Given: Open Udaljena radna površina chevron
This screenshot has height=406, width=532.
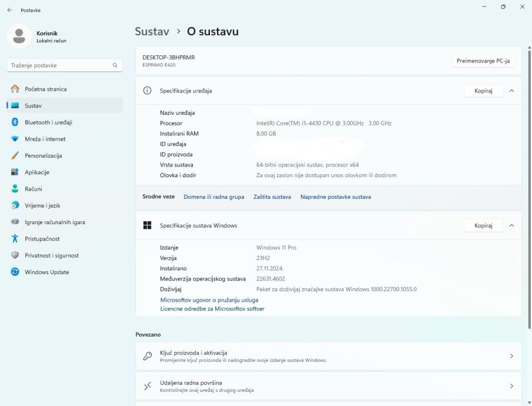Looking at the screenshot, I should 511,386.
